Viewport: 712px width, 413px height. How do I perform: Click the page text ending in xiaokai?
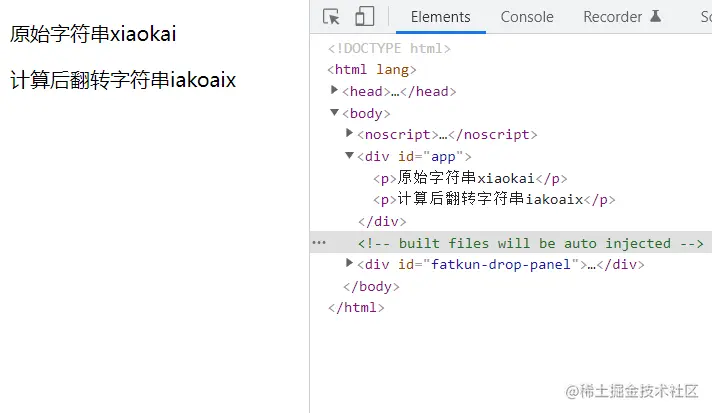tap(93, 34)
